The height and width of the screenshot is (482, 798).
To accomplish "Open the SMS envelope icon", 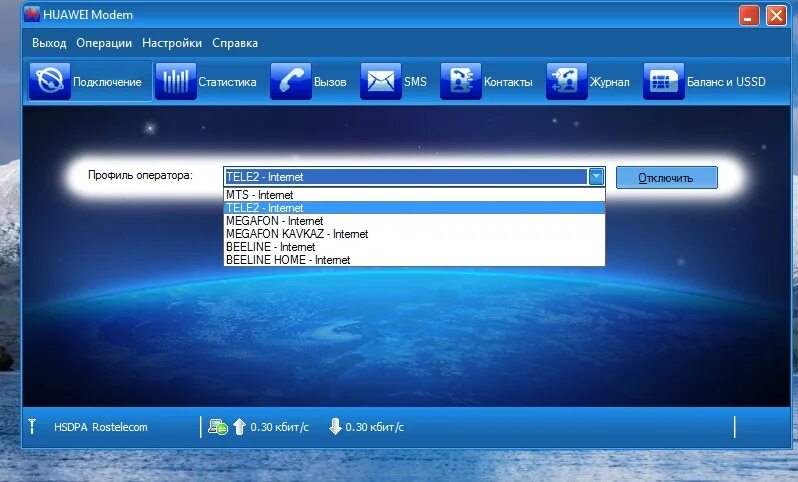I will pyautogui.click(x=381, y=81).
